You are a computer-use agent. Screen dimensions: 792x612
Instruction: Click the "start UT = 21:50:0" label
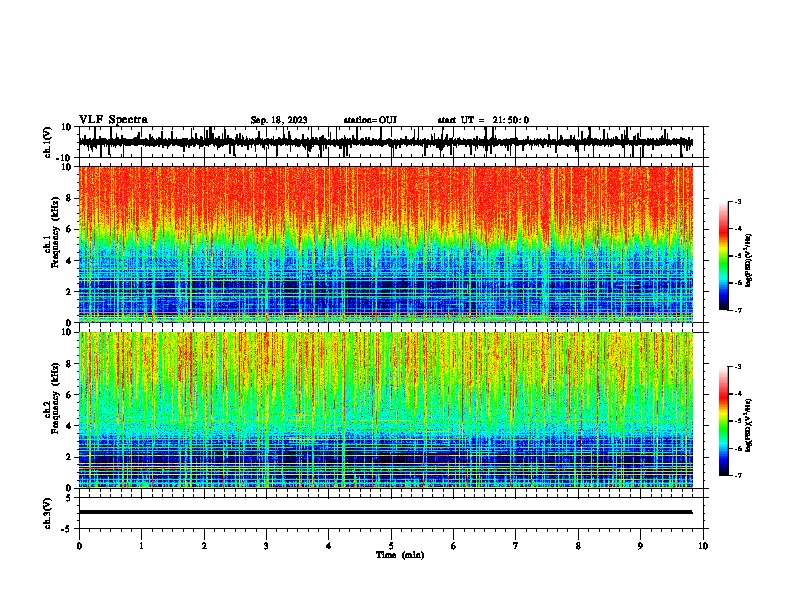[483, 120]
